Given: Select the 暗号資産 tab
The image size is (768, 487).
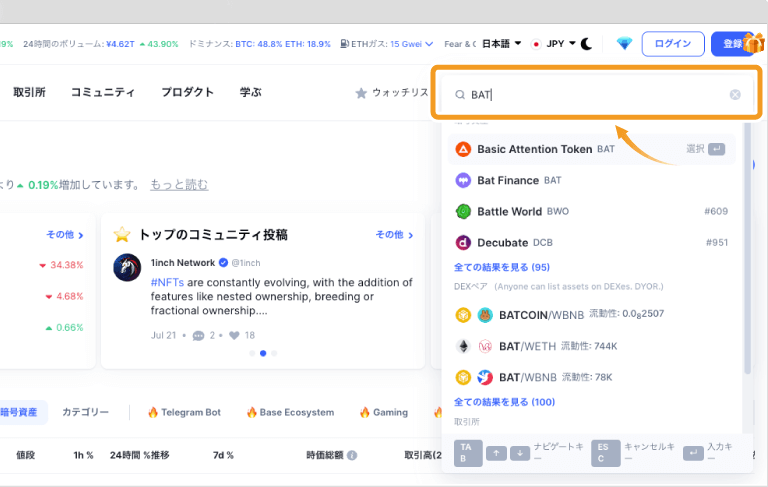Looking at the screenshot, I should (22, 413).
